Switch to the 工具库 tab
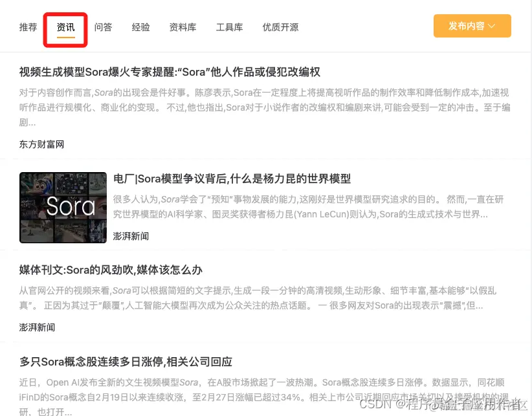532x416 pixels. click(229, 27)
